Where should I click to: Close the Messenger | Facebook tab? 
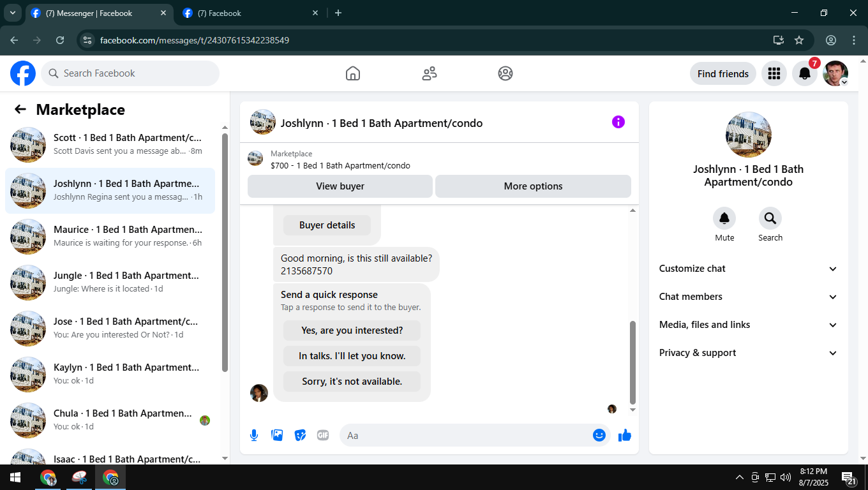tap(163, 13)
